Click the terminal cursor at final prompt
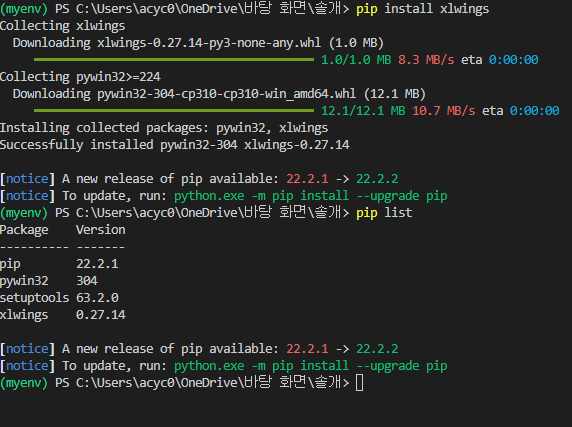 click(x=359, y=383)
